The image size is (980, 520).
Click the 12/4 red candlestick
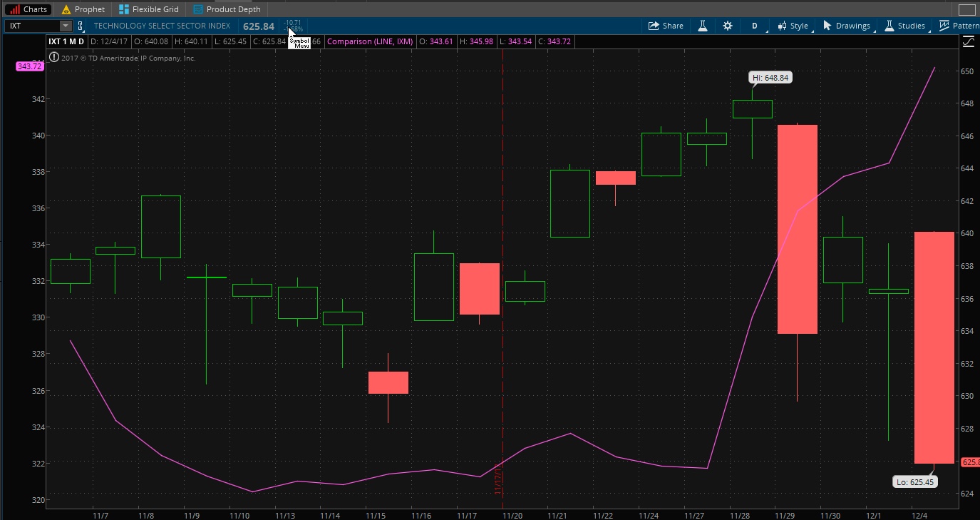click(934, 347)
